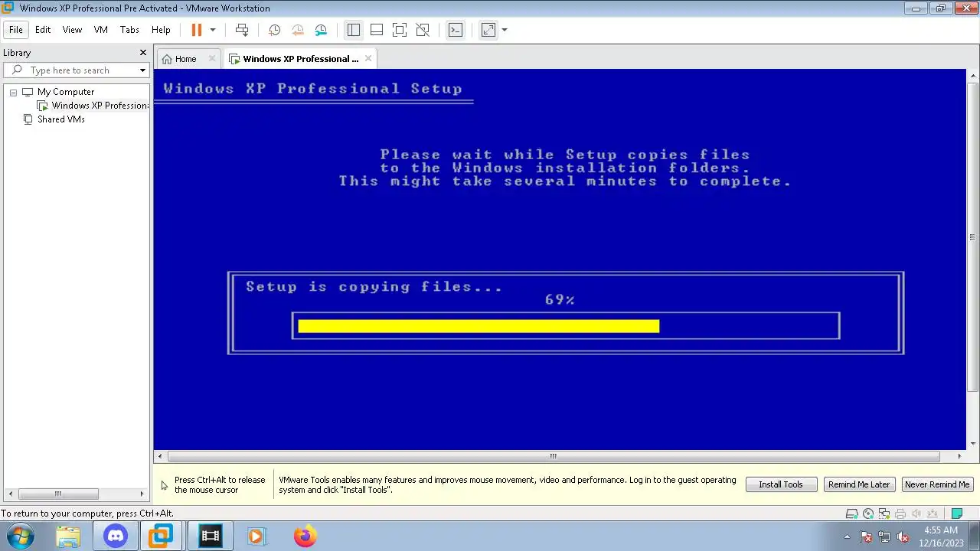This screenshot has height=551, width=980.
Task: Open the Tabs menu
Action: click(129, 30)
